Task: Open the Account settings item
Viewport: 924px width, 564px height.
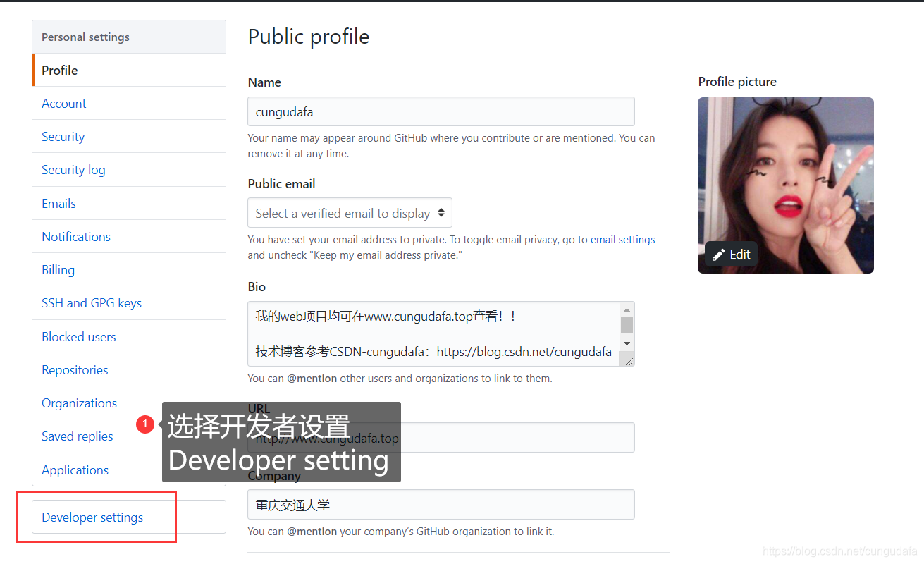Action: (x=129, y=103)
